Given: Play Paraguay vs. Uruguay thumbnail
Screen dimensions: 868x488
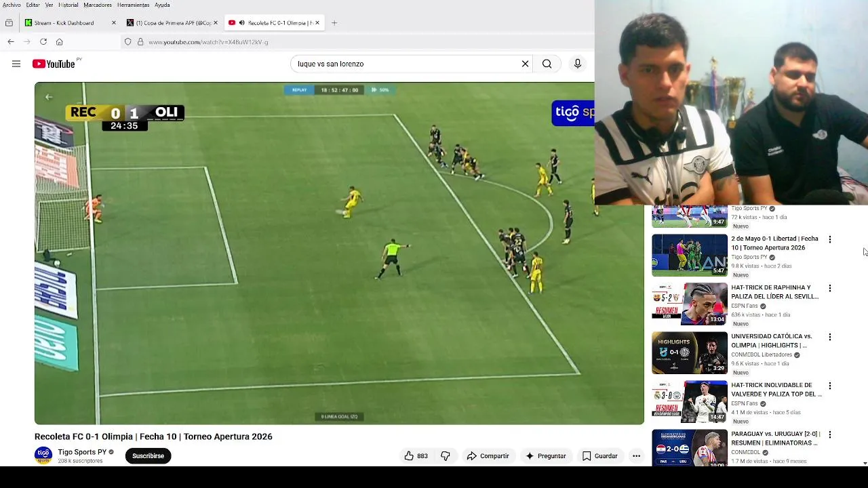Looking at the screenshot, I should [x=690, y=448].
